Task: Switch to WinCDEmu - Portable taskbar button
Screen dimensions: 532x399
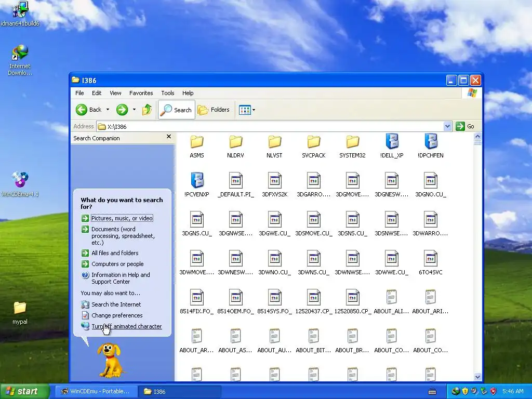Action: click(x=96, y=391)
